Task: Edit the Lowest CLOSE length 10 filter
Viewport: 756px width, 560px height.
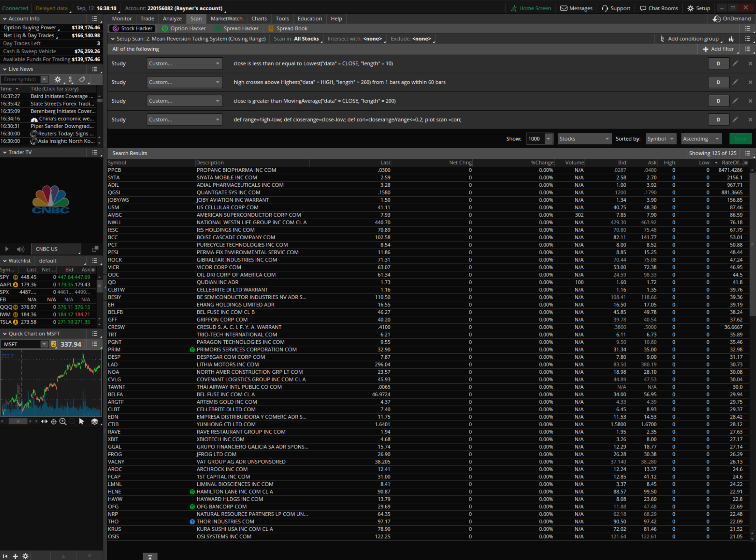Action: [735, 63]
